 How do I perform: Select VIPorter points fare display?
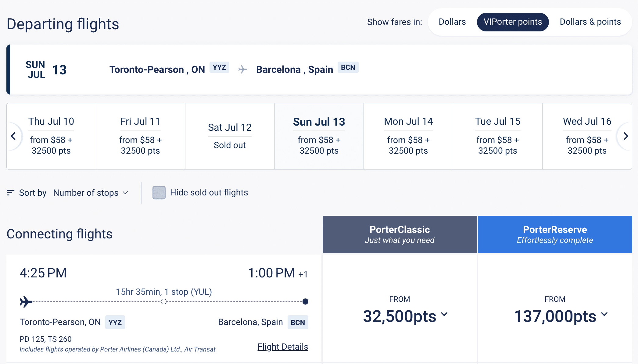point(513,22)
